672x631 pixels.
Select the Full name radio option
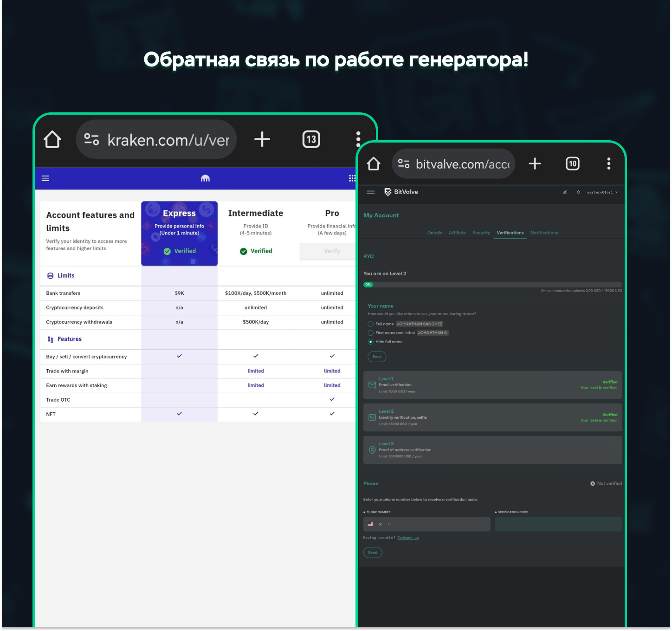(371, 324)
